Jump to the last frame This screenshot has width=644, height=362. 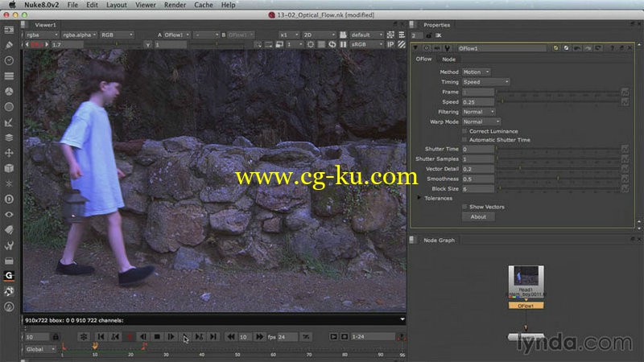point(213,337)
